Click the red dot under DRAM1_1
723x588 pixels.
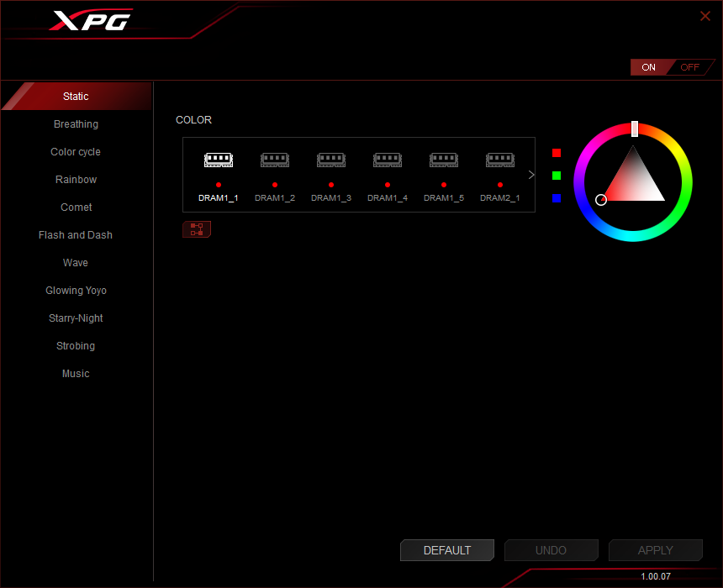219,185
